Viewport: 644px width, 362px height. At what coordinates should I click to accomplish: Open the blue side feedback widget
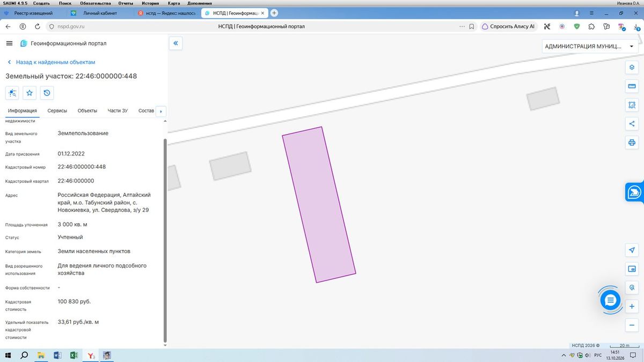pos(634,192)
